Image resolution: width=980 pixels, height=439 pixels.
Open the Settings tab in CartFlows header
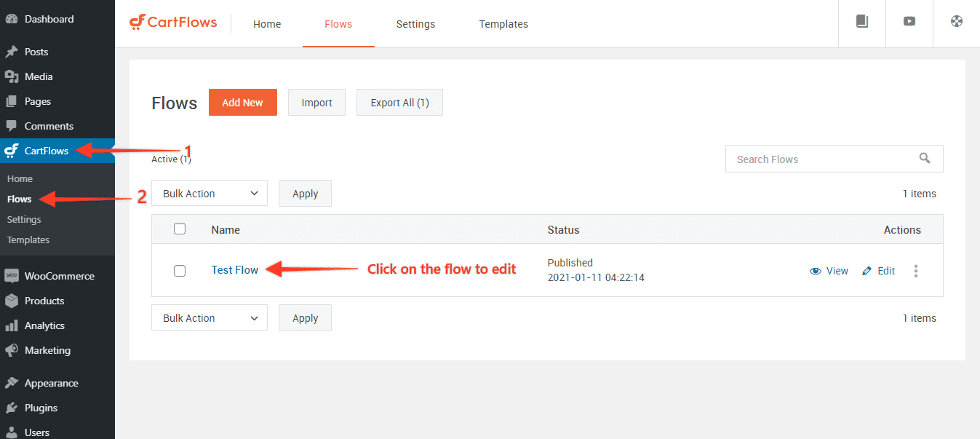415,23
